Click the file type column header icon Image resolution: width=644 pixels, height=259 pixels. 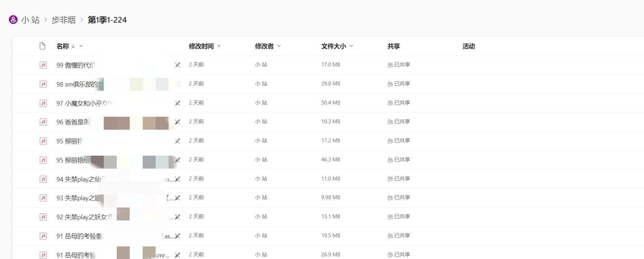click(42, 46)
